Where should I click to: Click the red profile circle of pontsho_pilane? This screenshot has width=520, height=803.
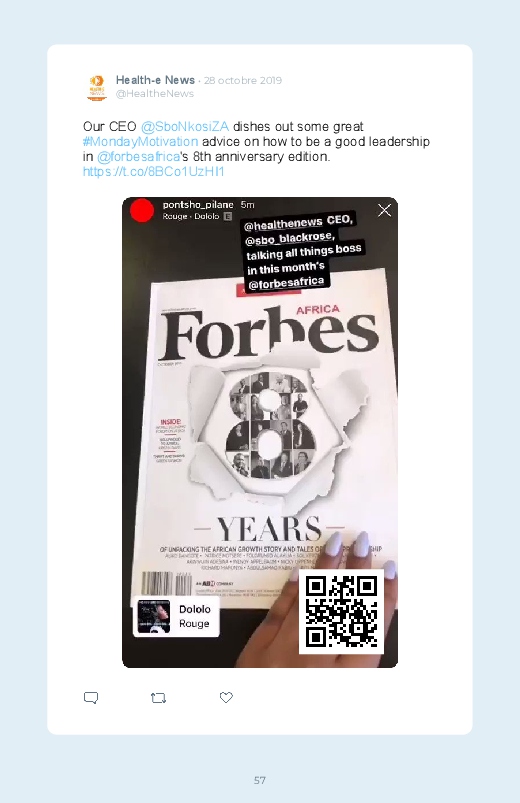[142, 210]
